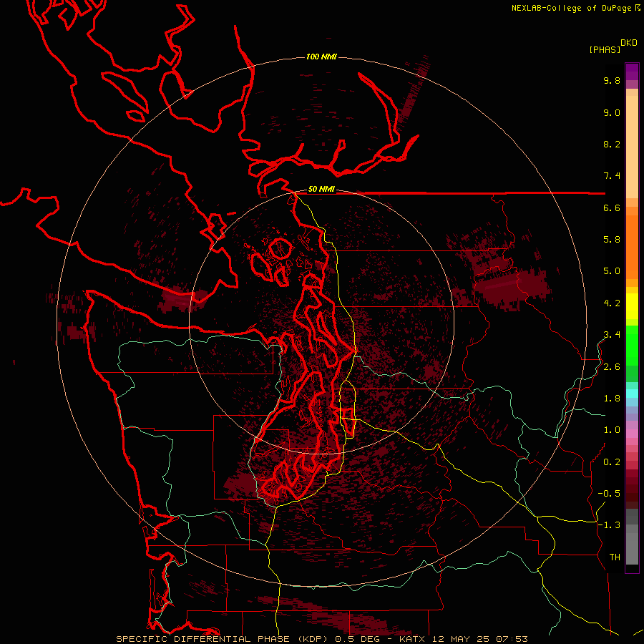Viewport: 644px width, 644px height.
Task: Select the pale peach color bar segment
Action: pyautogui.click(x=632, y=147)
